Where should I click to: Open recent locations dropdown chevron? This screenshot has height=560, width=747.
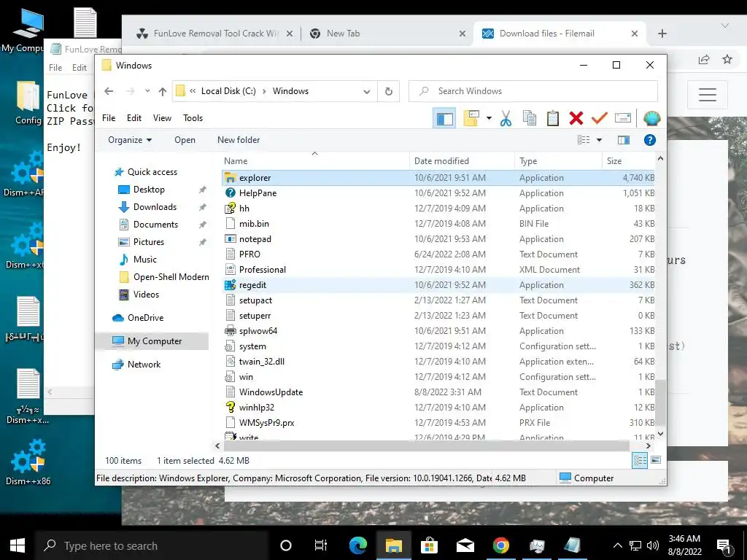[147, 91]
